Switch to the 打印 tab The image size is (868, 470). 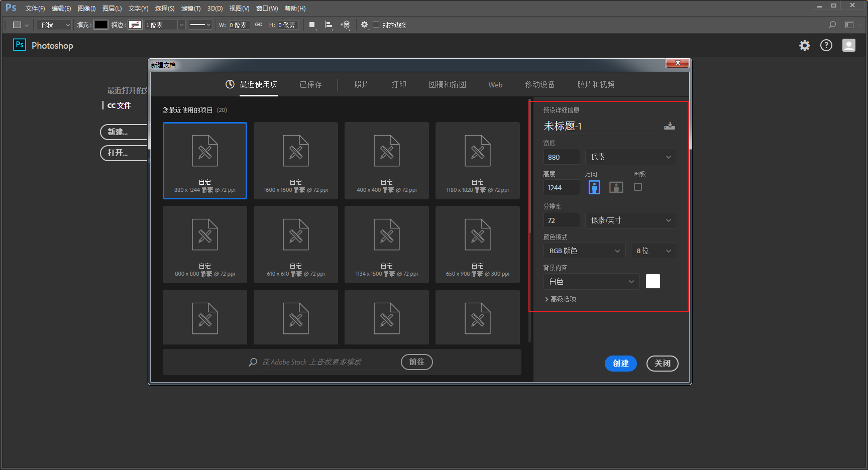[399, 84]
